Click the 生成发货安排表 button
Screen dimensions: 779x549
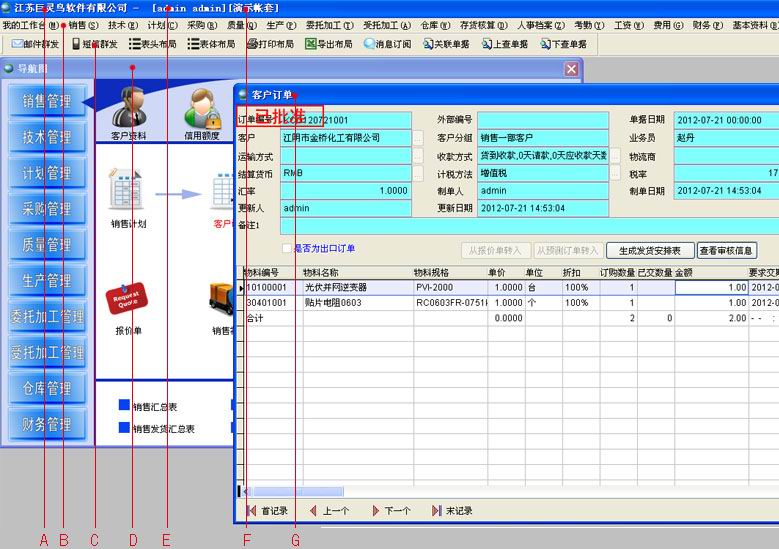650,251
